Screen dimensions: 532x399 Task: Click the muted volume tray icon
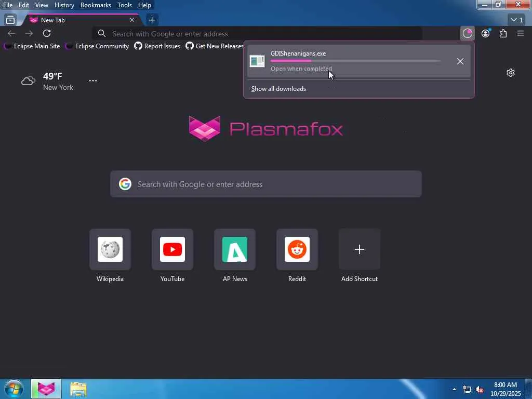[480, 389]
